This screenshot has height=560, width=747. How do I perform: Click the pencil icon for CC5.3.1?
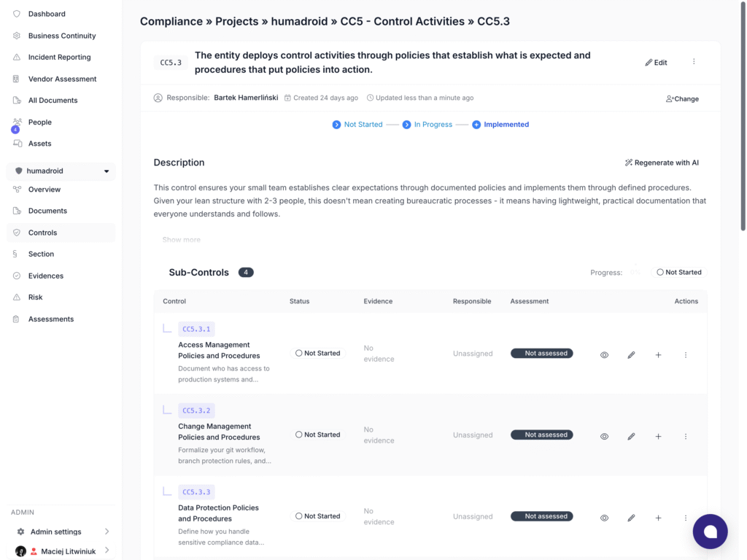631,355
